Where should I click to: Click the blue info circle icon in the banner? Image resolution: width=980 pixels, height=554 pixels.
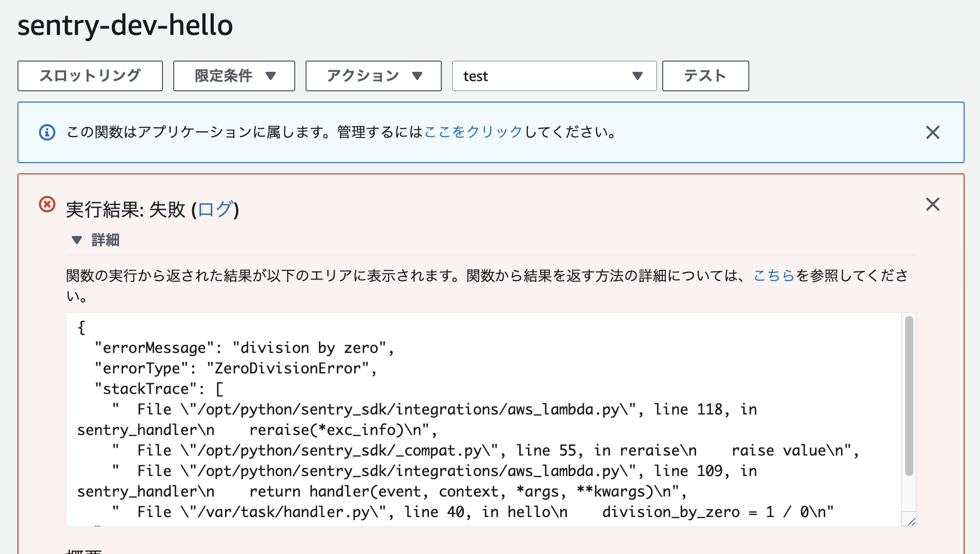click(x=47, y=132)
